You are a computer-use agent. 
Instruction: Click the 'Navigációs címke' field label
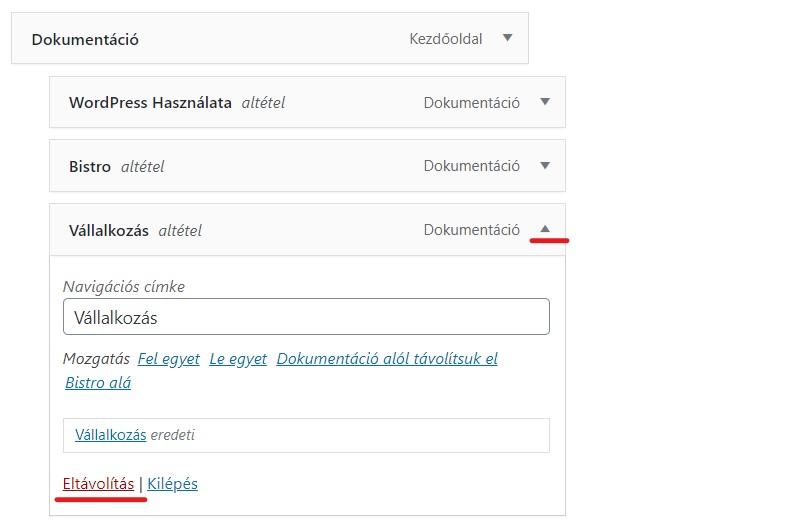[x=124, y=286]
